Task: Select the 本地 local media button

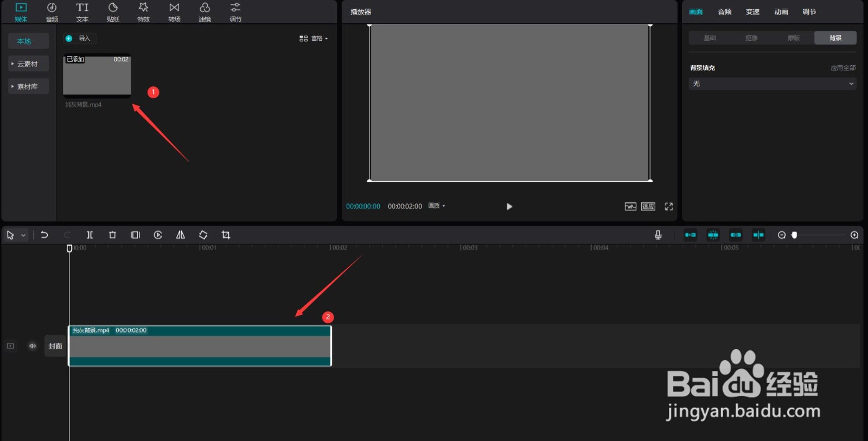Action: (28, 41)
